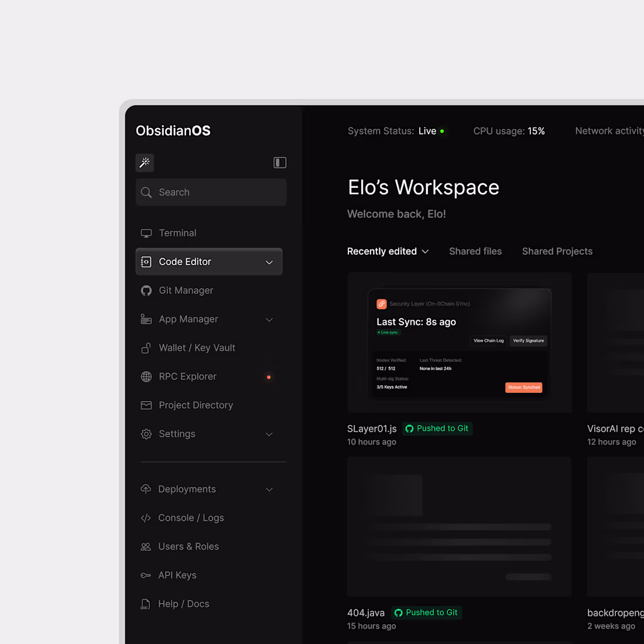Open Deployments sidebar item

[x=208, y=489]
